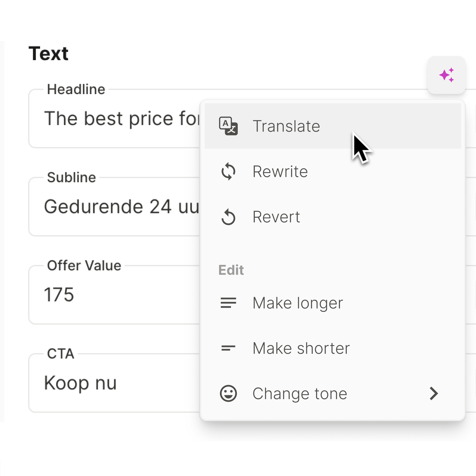Click the Make shorter lines icon
476x476 pixels.
click(228, 348)
